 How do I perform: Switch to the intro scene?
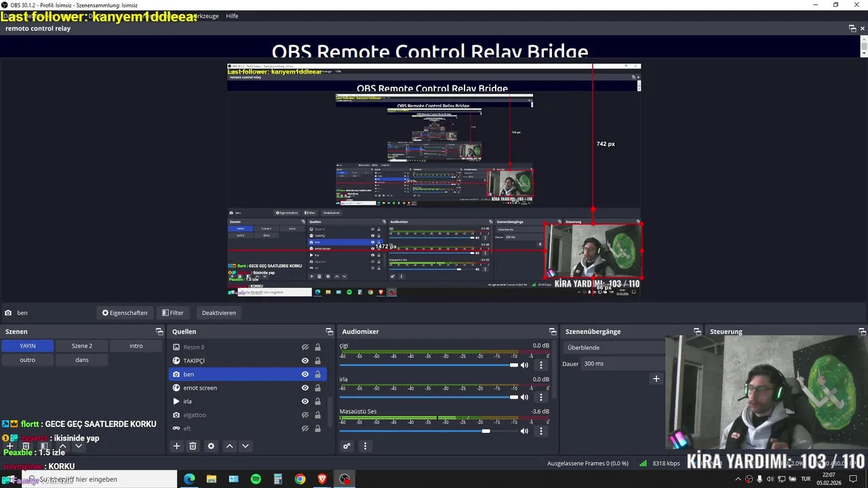tap(136, 346)
